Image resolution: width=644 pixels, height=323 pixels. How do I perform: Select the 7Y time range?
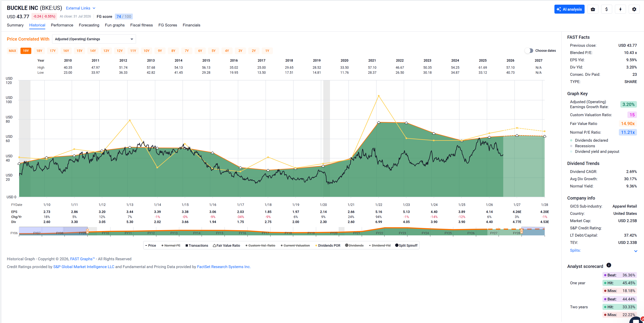187,51
